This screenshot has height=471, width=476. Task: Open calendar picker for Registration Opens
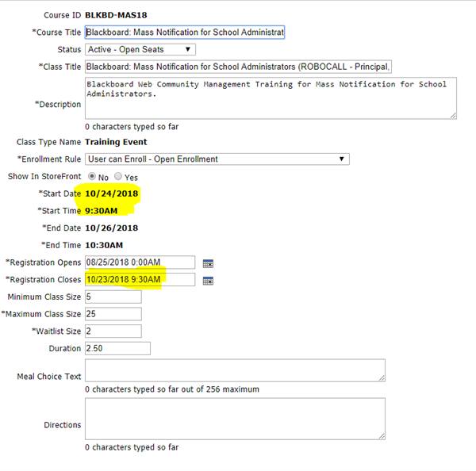[208, 263]
